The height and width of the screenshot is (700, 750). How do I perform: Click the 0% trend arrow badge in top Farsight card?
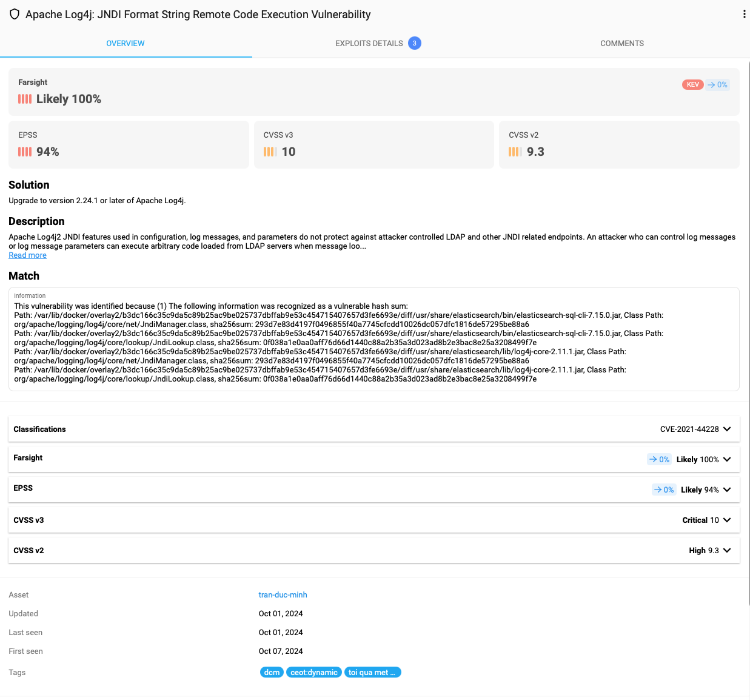717,85
